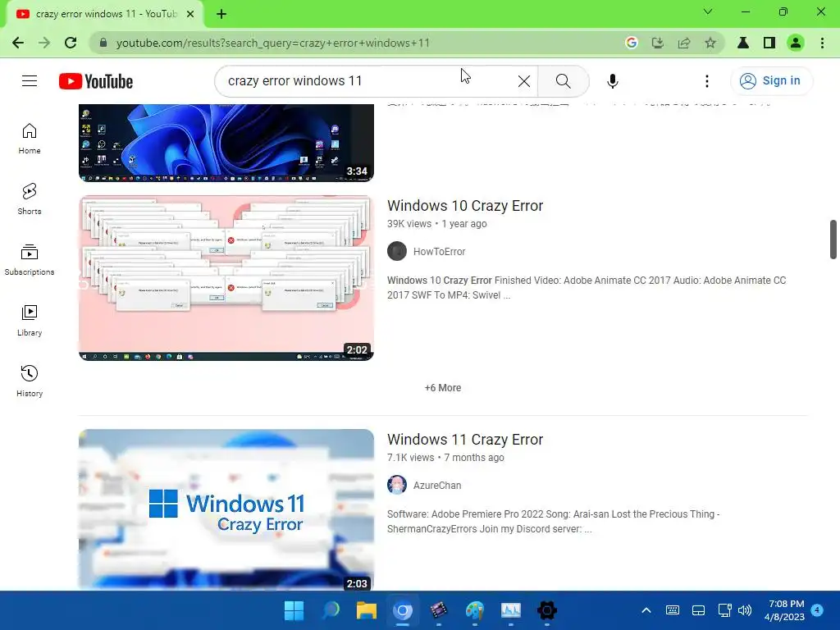Open the 3:34 video thumbnail
Viewport: 840px width, 630px height.
(226, 143)
